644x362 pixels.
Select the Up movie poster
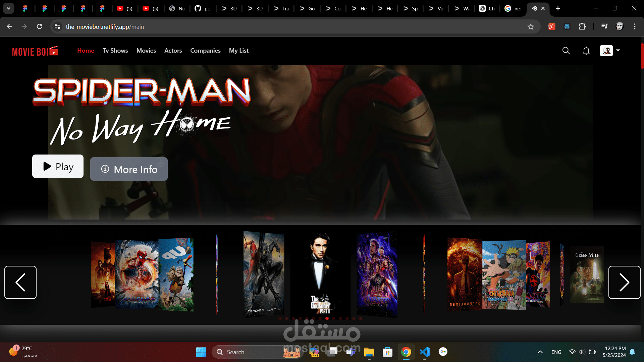[176, 274]
